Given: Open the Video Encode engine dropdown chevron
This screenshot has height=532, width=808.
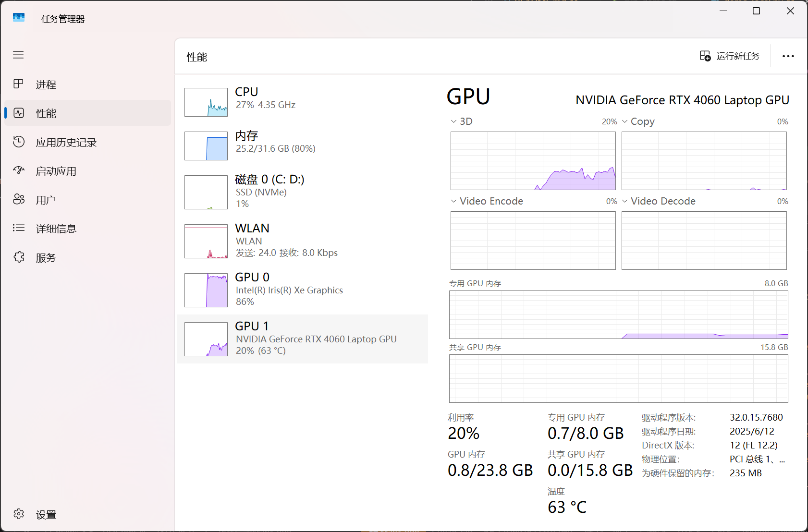Looking at the screenshot, I should [453, 201].
